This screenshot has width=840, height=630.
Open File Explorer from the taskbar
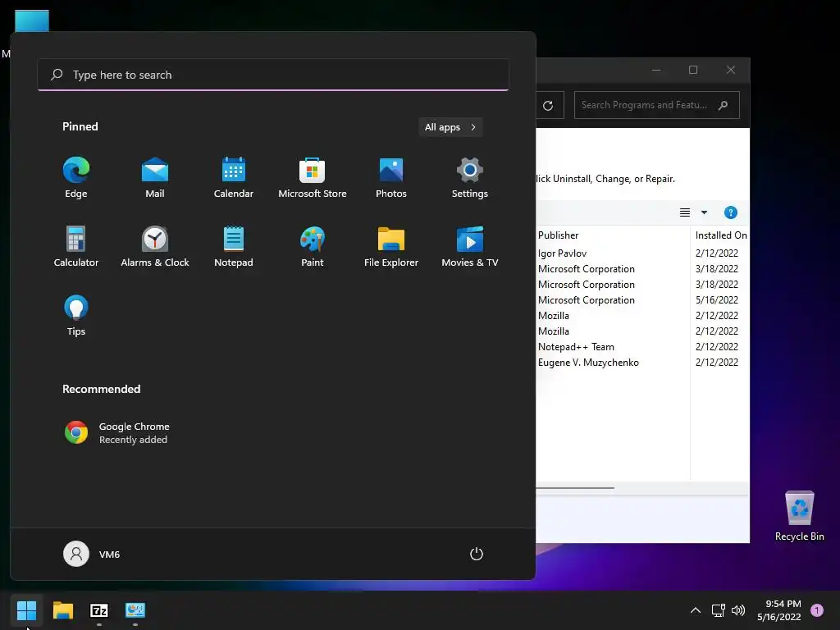click(x=62, y=610)
